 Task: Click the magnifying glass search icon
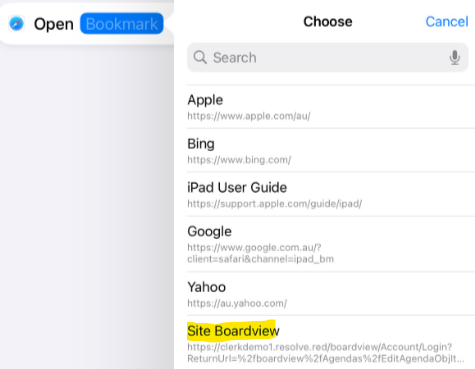pos(200,57)
